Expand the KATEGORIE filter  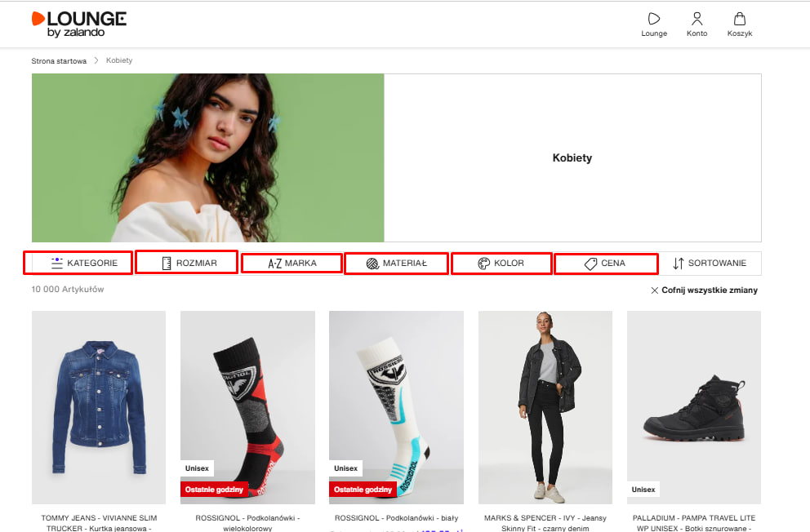point(78,263)
